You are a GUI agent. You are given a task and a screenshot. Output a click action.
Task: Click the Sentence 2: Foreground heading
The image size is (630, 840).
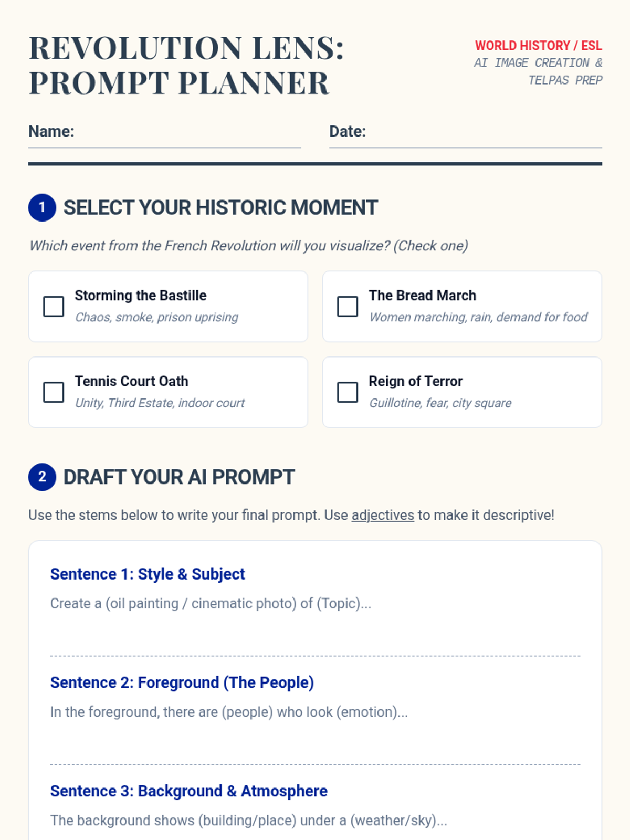point(182,682)
